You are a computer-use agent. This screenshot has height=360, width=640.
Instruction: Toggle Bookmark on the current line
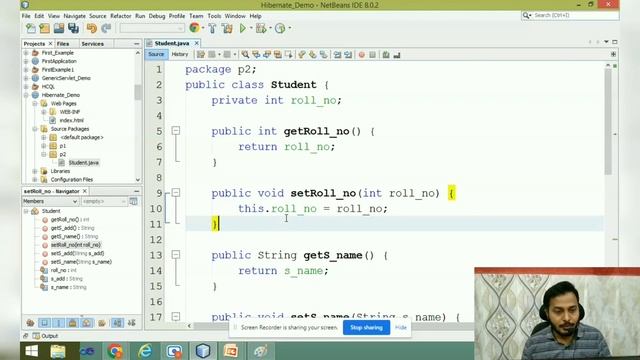coord(324,55)
